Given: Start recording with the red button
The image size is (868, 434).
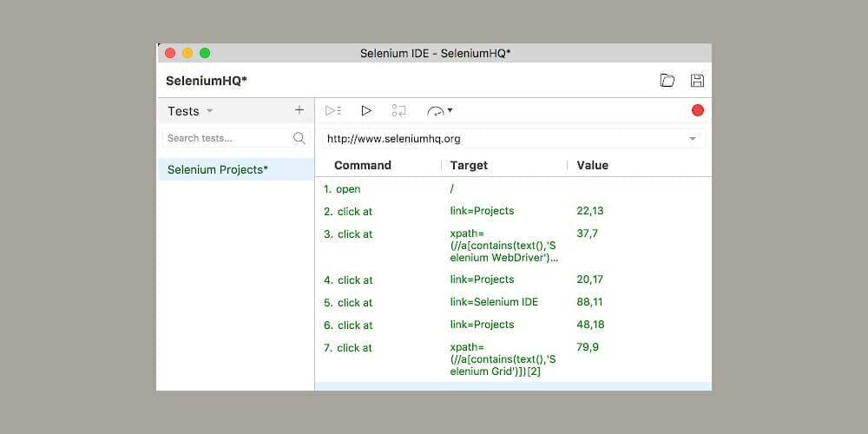Looking at the screenshot, I should [x=698, y=110].
